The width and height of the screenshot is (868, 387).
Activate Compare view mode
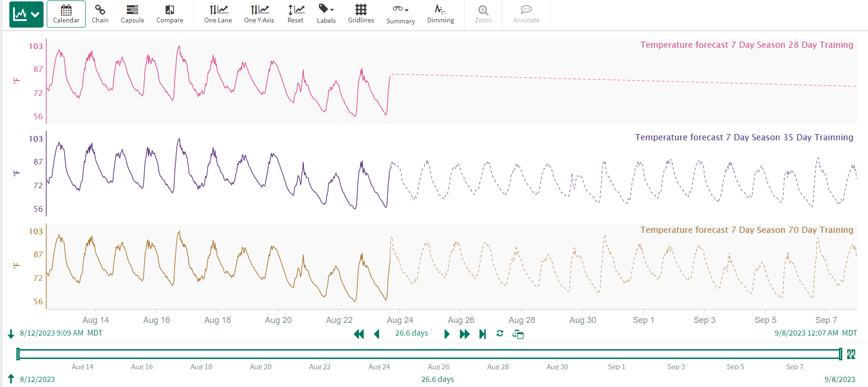pyautogui.click(x=169, y=14)
